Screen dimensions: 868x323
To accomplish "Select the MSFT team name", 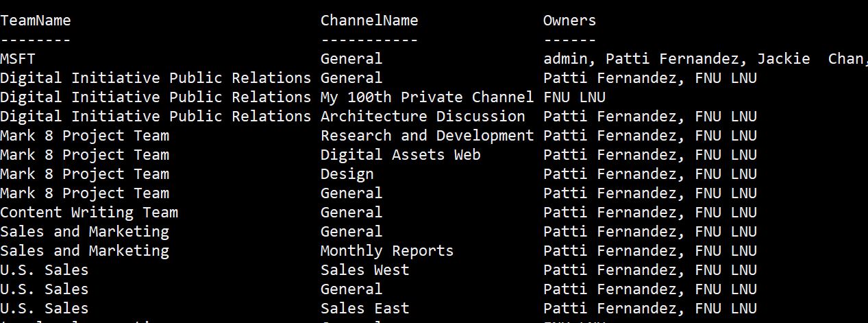I will pos(18,59).
